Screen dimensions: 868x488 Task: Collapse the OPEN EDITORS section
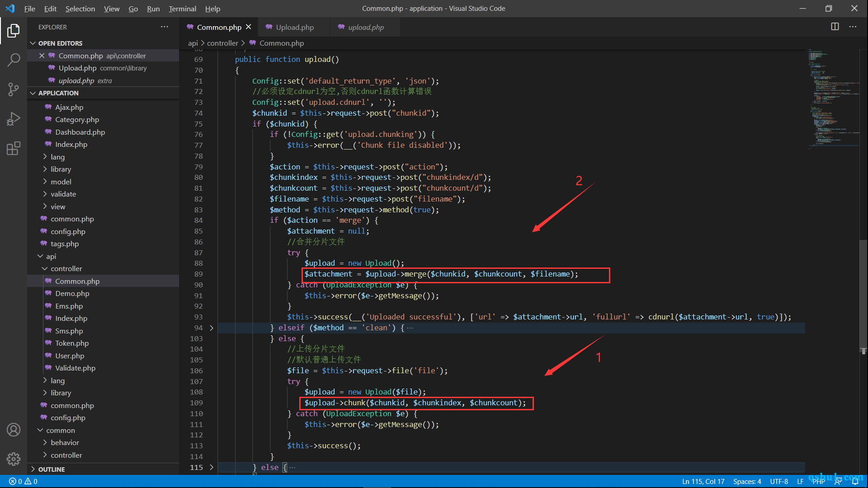point(104,43)
